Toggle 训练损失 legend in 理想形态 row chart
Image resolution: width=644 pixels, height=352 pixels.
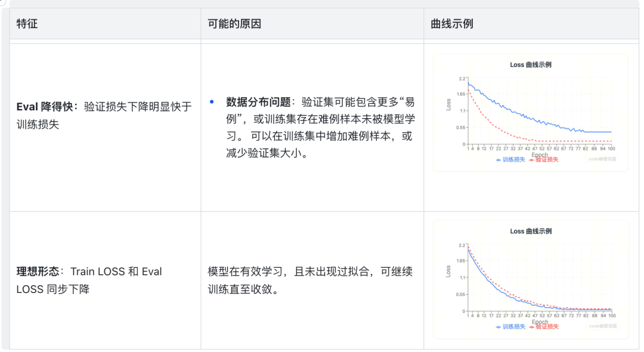click(x=510, y=327)
